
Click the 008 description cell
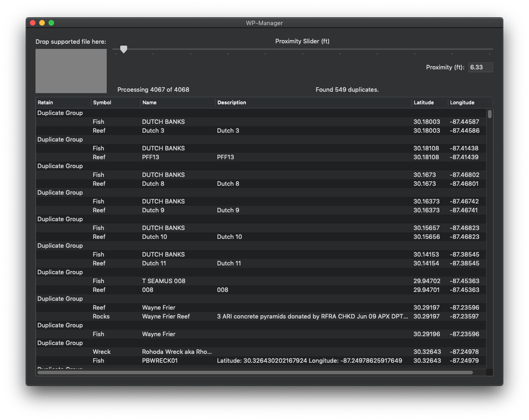223,290
